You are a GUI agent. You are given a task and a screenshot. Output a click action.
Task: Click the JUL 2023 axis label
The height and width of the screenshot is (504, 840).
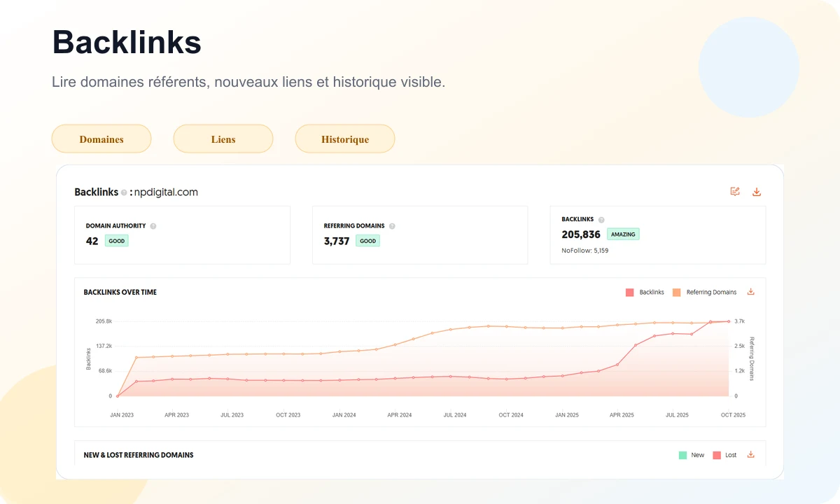[232, 415]
